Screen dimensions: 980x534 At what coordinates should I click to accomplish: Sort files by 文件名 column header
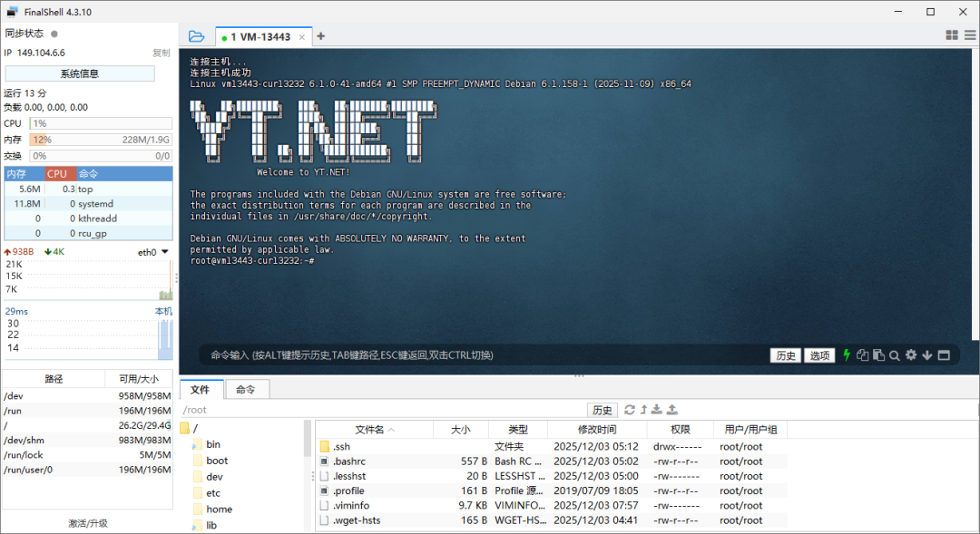(x=375, y=429)
